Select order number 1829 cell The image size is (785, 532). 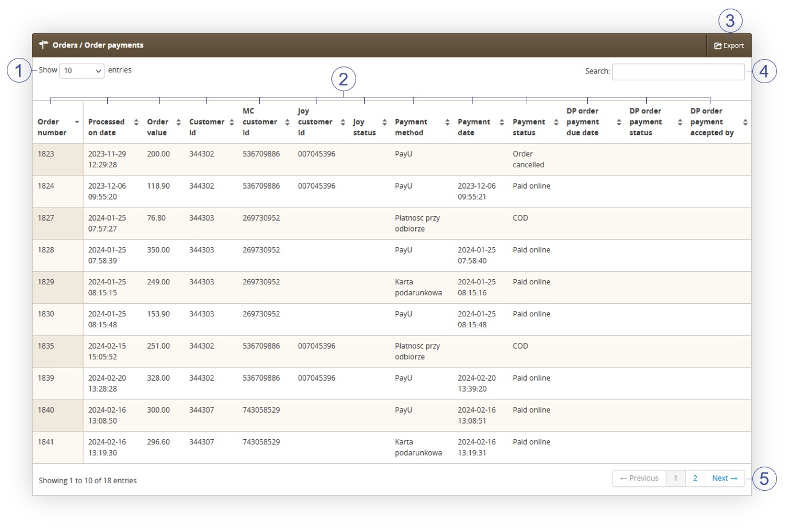coord(58,288)
